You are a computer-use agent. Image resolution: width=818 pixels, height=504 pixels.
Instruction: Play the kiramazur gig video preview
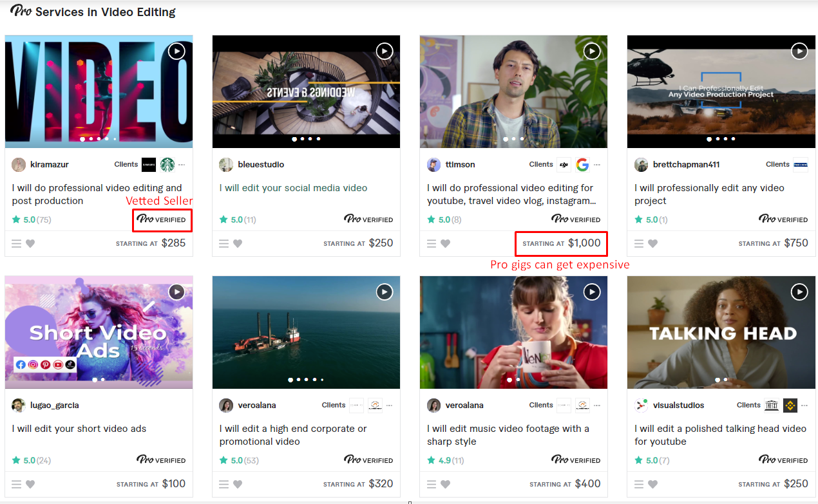click(x=176, y=51)
